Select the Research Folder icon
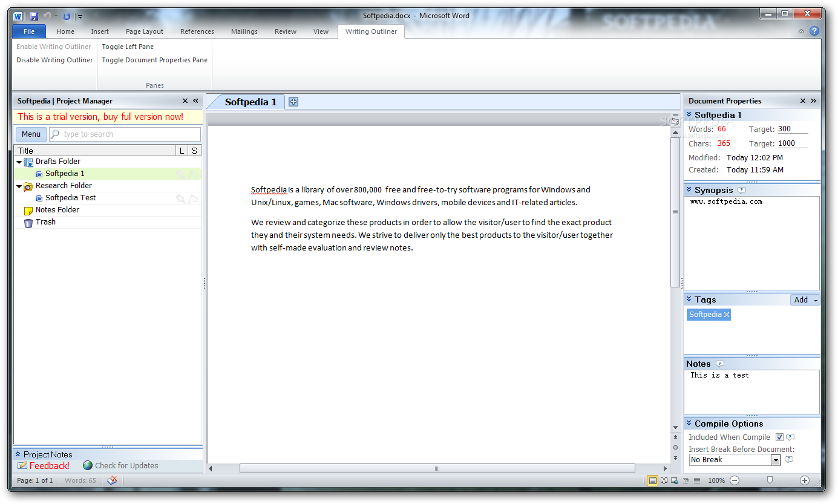This screenshot has width=838, height=504. 28,186
